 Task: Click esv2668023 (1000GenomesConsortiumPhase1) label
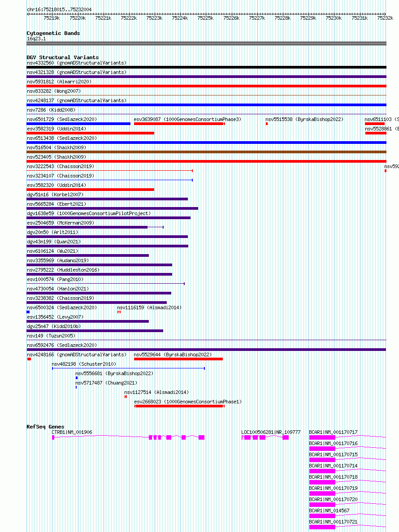click(188, 402)
